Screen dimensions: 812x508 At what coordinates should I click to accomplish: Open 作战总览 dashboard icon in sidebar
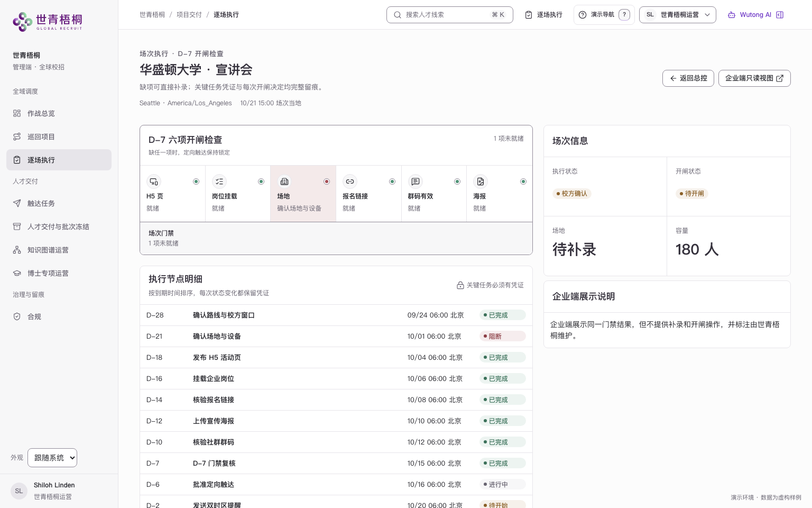tap(17, 113)
